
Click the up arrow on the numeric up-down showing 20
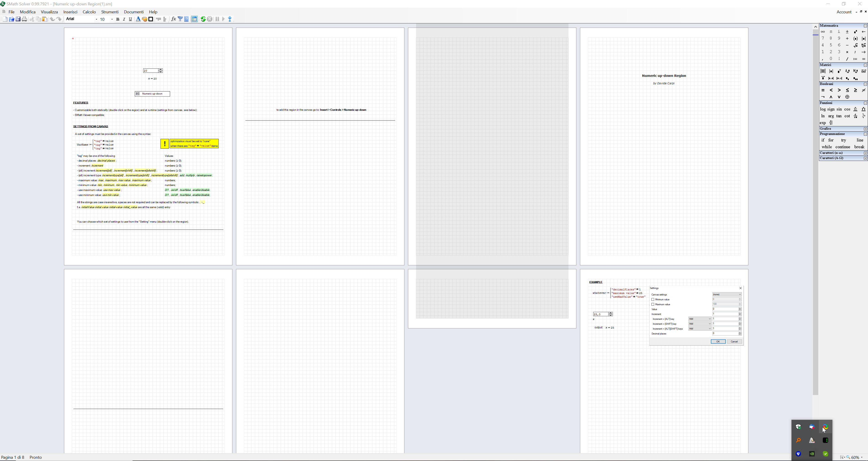point(161,70)
